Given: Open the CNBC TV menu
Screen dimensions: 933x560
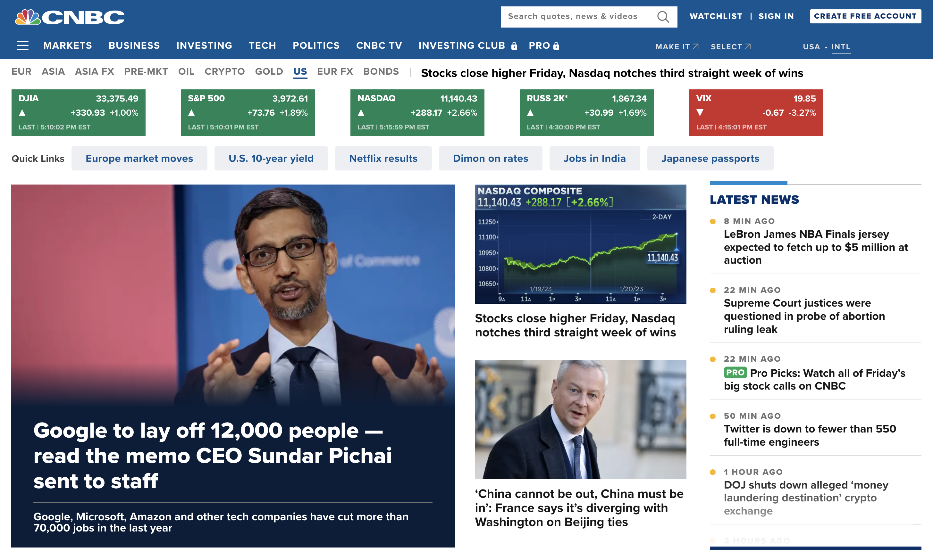Looking at the screenshot, I should pyautogui.click(x=379, y=46).
